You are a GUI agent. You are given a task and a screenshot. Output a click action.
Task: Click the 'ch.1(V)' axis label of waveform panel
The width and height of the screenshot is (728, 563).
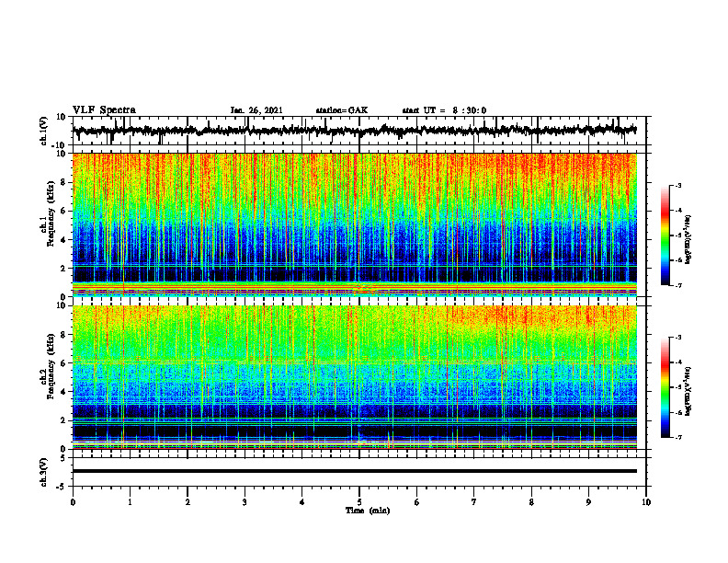click(44, 131)
